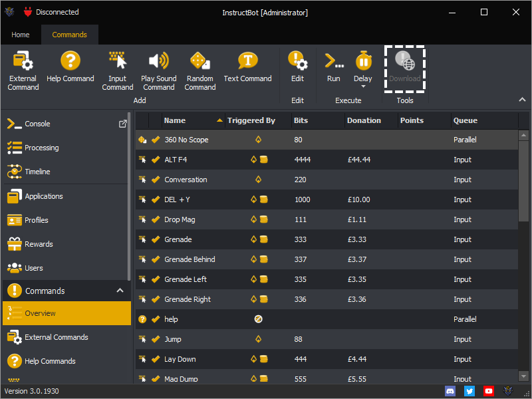The height and width of the screenshot is (399, 532).
Task: Select the Grenade Right command name
Action: coord(188,300)
